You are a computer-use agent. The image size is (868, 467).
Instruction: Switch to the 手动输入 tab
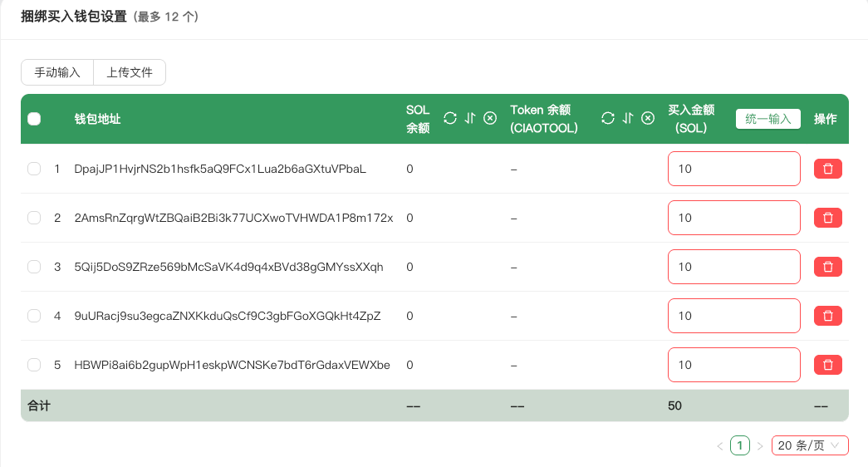pos(57,72)
